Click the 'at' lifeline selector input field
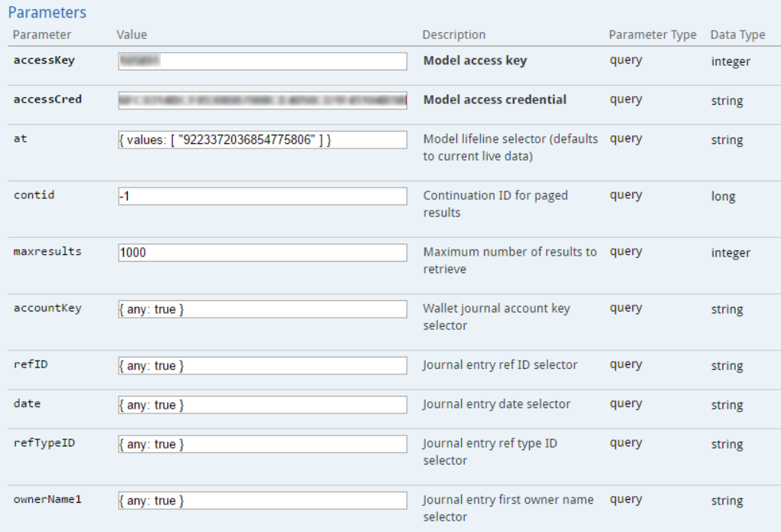 (x=263, y=140)
